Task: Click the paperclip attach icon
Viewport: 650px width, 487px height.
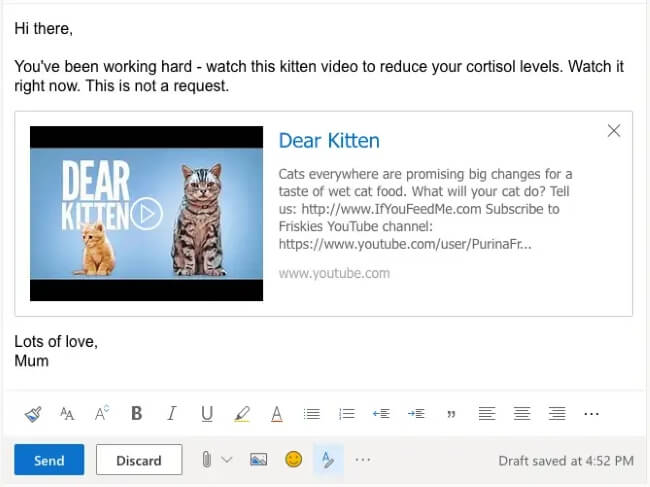Action: (206, 459)
